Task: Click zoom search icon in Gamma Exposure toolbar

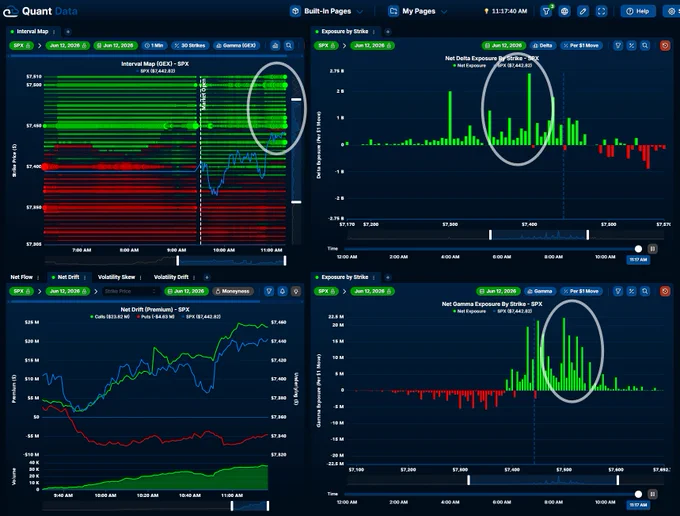Action: click(645, 291)
